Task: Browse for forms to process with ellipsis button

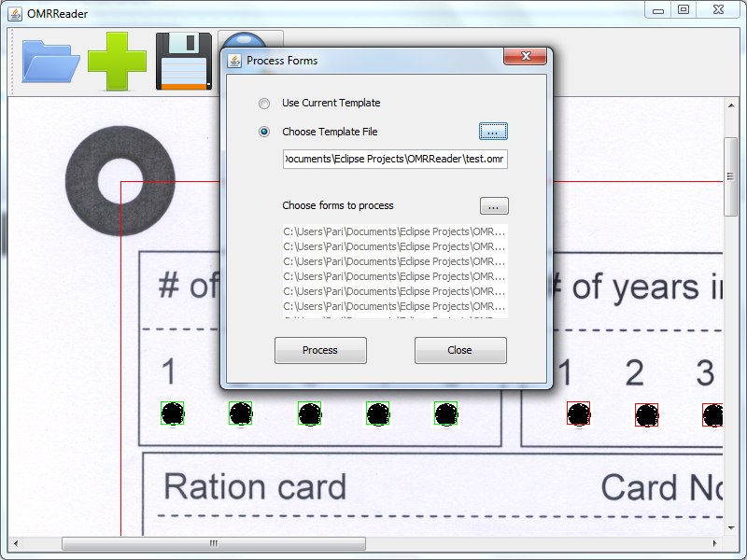Action: (x=494, y=206)
